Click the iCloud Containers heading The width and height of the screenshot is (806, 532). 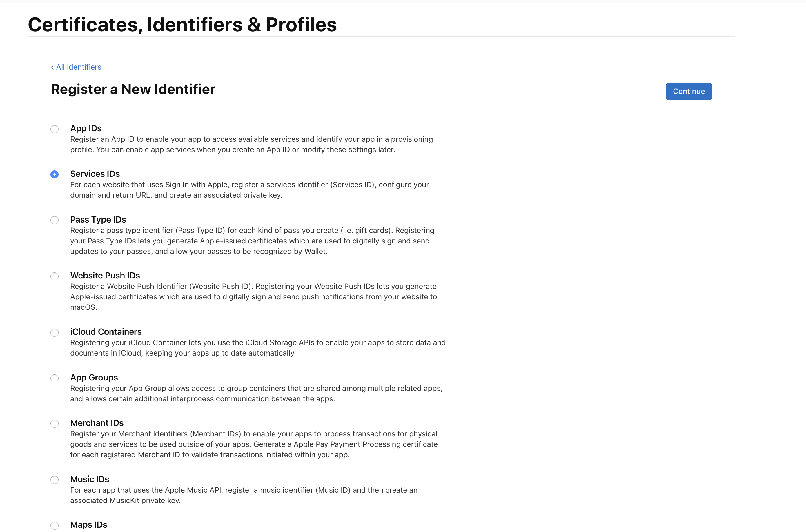click(x=106, y=331)
